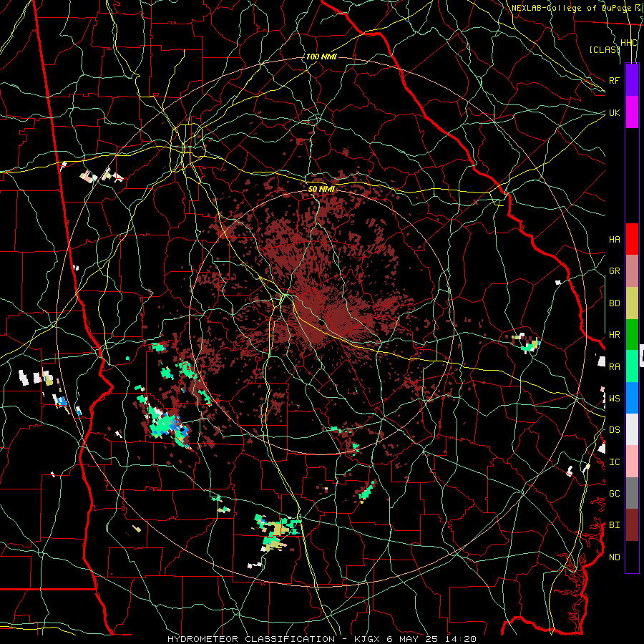Click the ND legend label
644x644 pixels.
point(614,557)
